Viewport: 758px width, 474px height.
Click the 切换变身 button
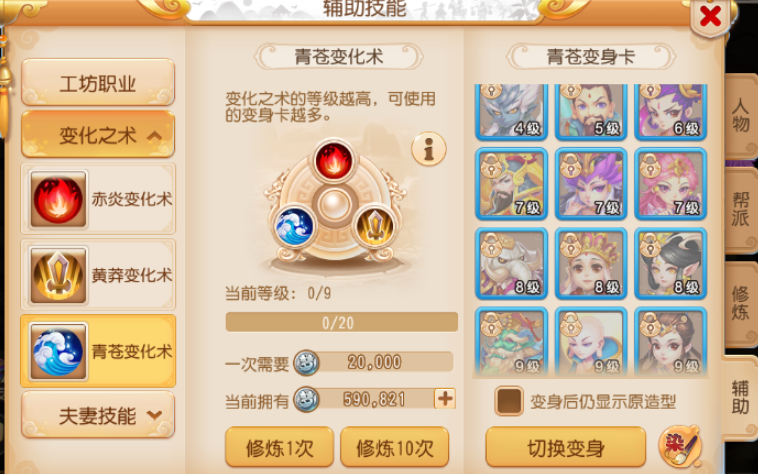(566, 447)
